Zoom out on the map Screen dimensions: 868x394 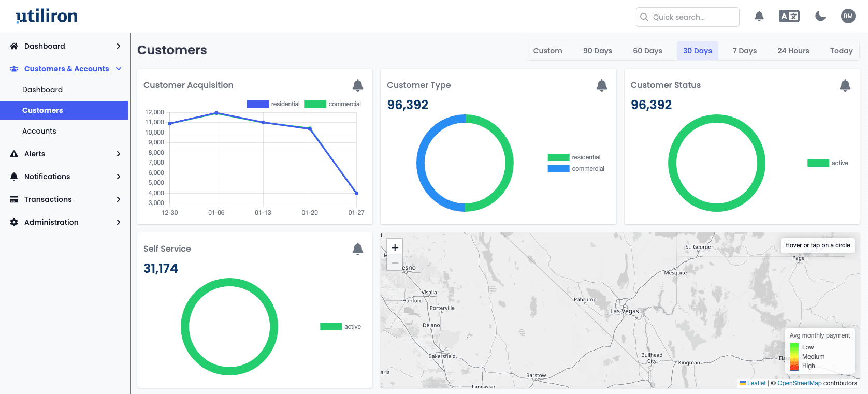pos(395,263)
